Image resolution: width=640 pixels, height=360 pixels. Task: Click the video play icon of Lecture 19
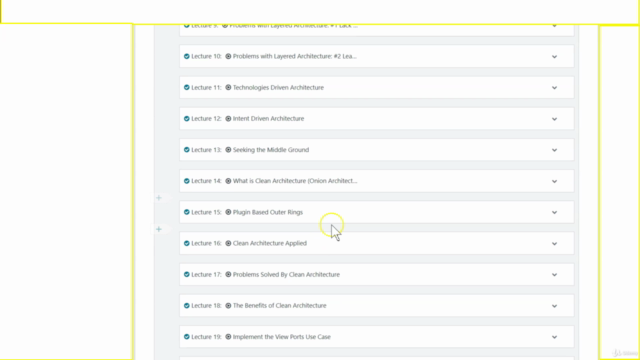pyautogui.click(x=228, y=337)
